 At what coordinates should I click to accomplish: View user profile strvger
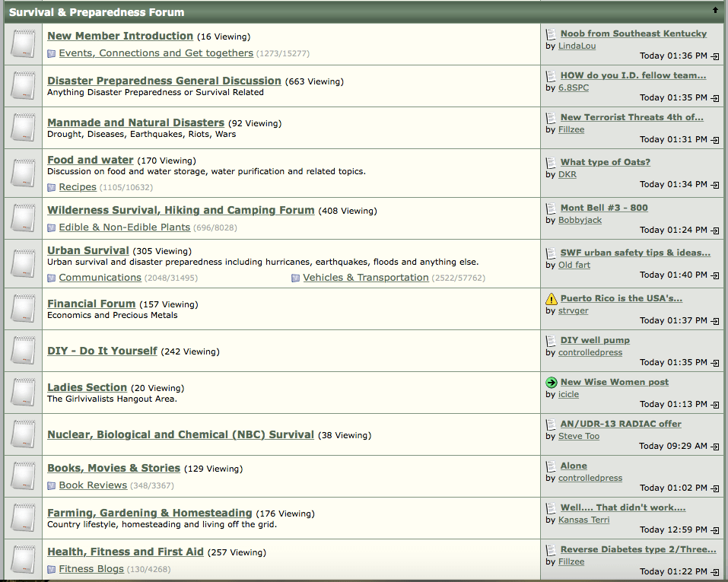click(574, 310)
